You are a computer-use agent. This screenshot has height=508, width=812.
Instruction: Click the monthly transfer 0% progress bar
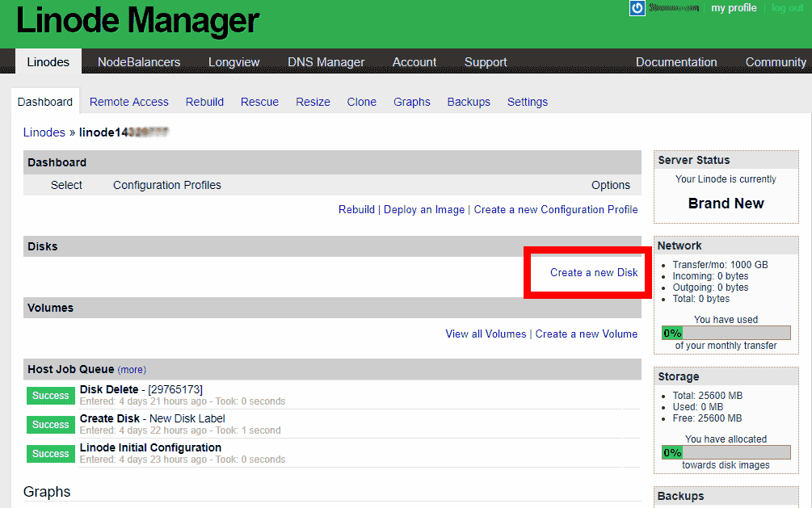click(726, 333)
